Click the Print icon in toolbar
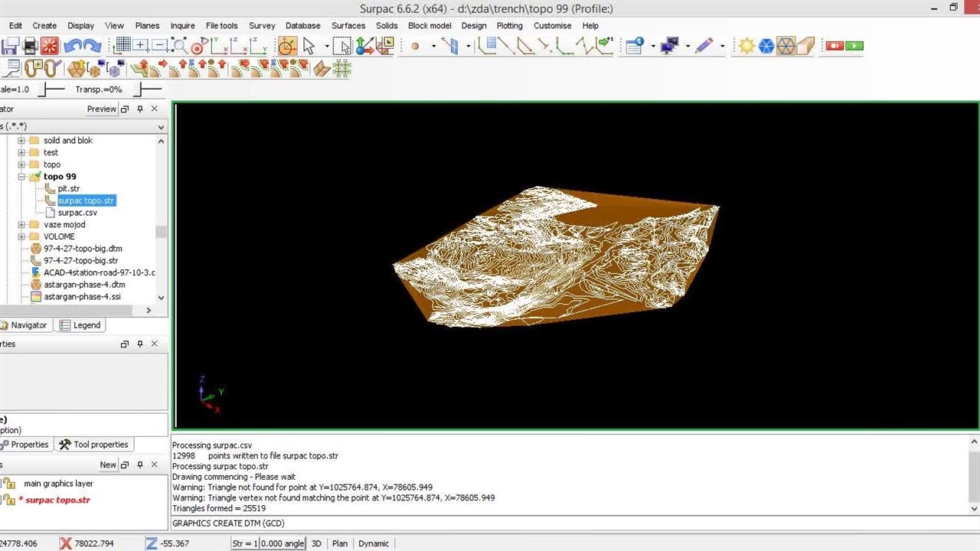The image size is (980, 551). (30, 46)
